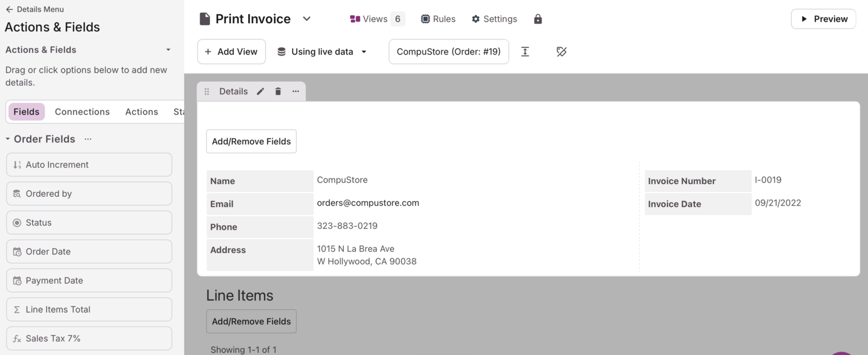Switch to the Actions tab

(141, 112)
